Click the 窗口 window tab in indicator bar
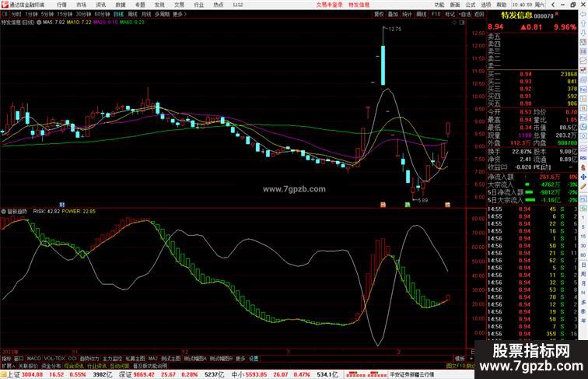Image resolution: width=588 pixels, height=379 pixels. [19, 359]
